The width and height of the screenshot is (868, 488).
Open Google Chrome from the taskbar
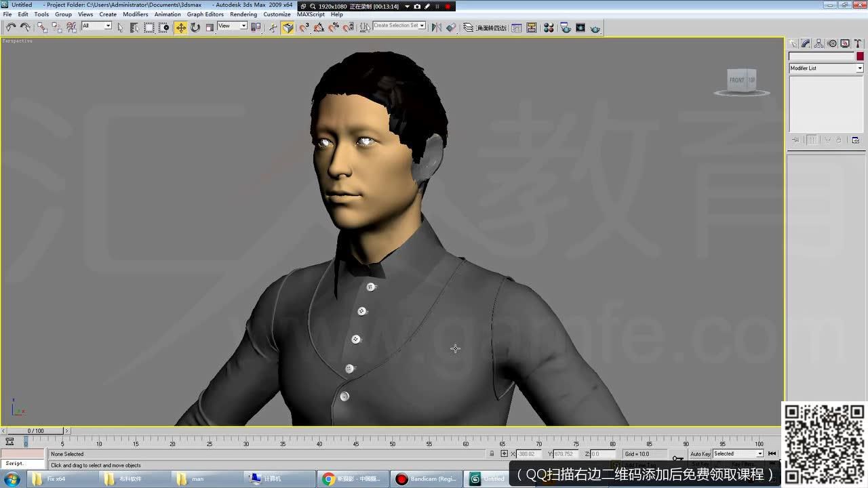coord(351,479)
